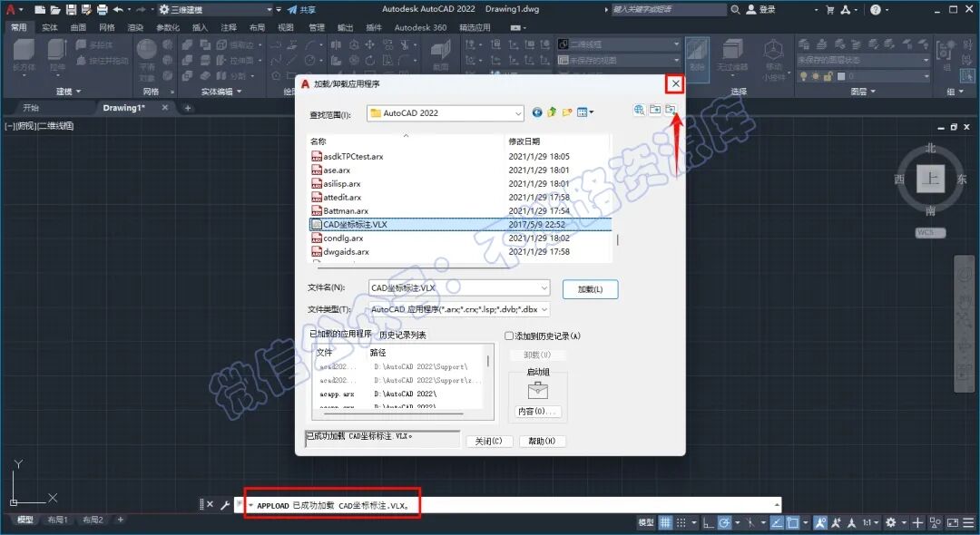Click the Plot printer icon in the quick access toolbar
Screen dimensions: 980x535
pos(102,9)
